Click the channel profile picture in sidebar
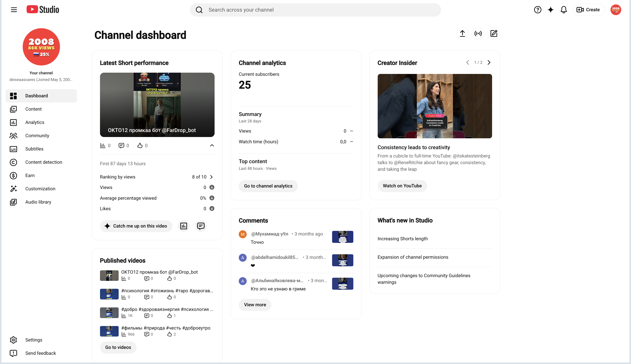The height and width of the screenshot is (364, 631). tap(41, 47)
